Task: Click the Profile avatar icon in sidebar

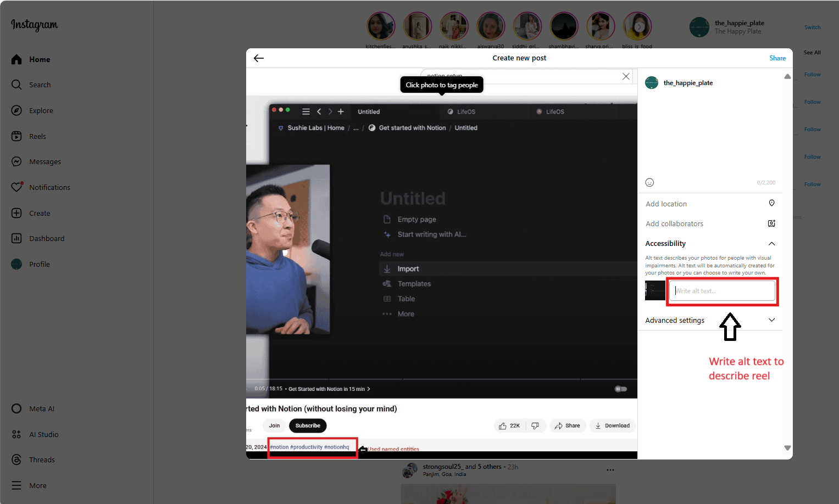Action: click(x=16, y=264)
